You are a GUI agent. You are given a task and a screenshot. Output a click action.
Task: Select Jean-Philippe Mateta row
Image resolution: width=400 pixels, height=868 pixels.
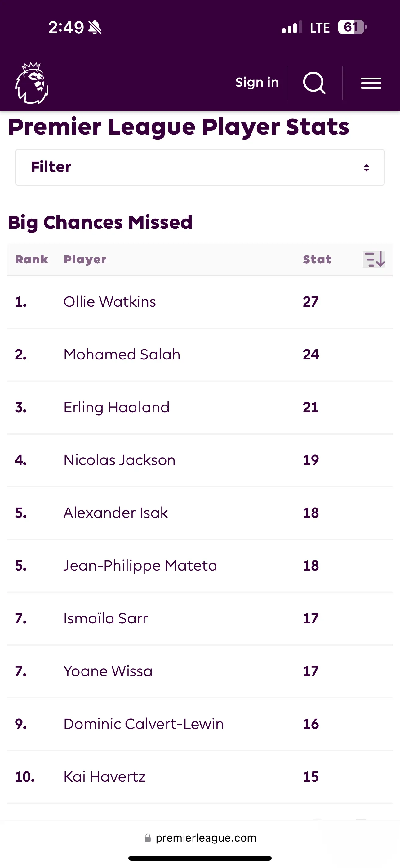200,566
